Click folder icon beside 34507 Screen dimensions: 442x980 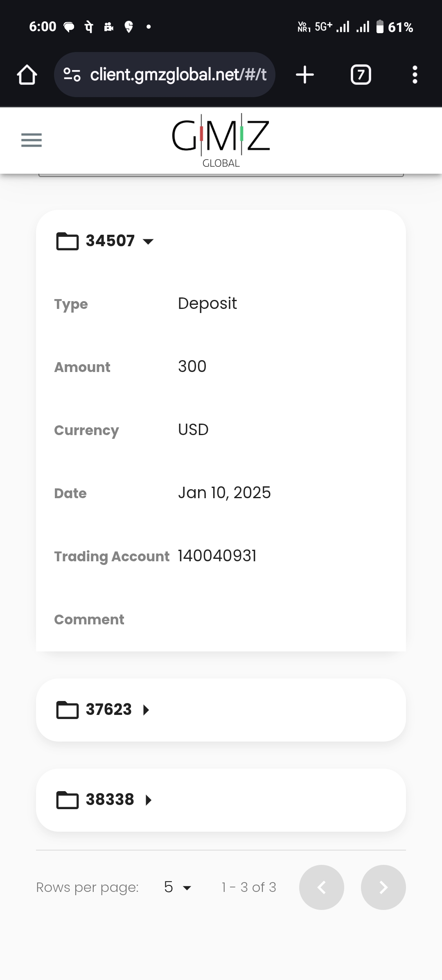67,241
